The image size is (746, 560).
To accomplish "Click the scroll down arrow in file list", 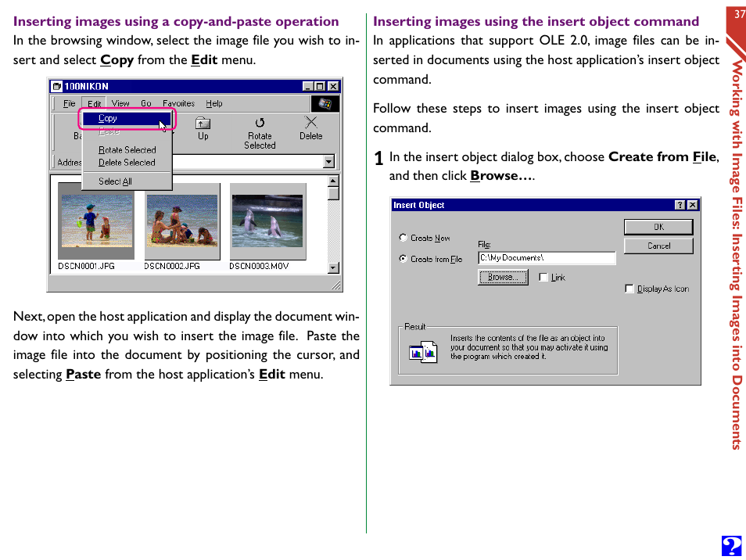I will 333,267.
